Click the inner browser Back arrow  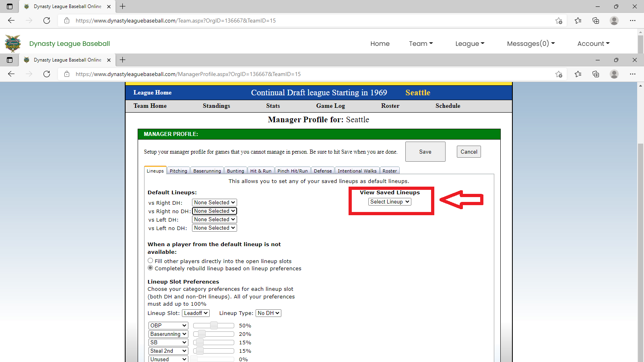[11, 74]
